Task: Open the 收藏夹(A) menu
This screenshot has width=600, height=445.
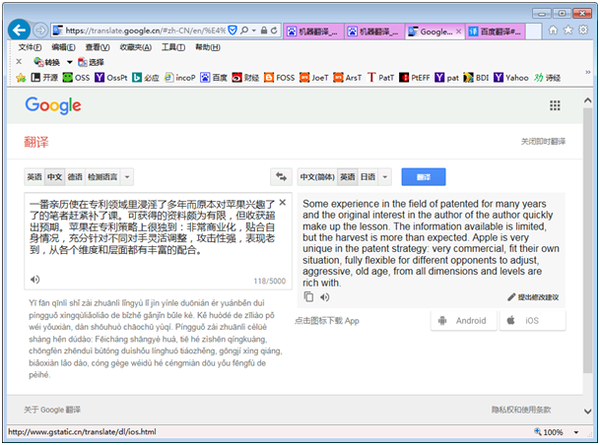Action: point(135,47)
